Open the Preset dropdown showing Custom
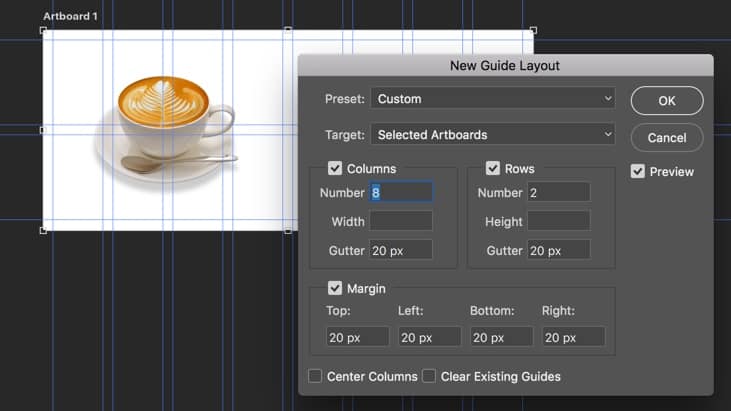 [x=493, y=99]
